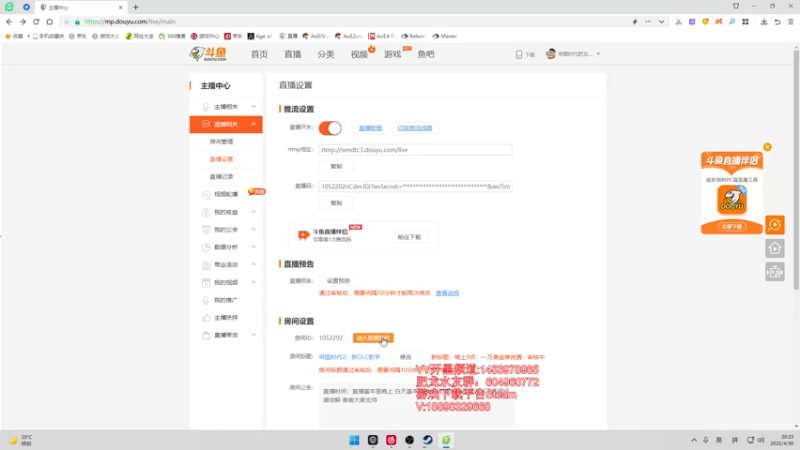Image resolution: width=800 pixels, height=450 pixels.
Task: Click the undo arrow icon in browser toolbar
Action: (x=777, y=21)
